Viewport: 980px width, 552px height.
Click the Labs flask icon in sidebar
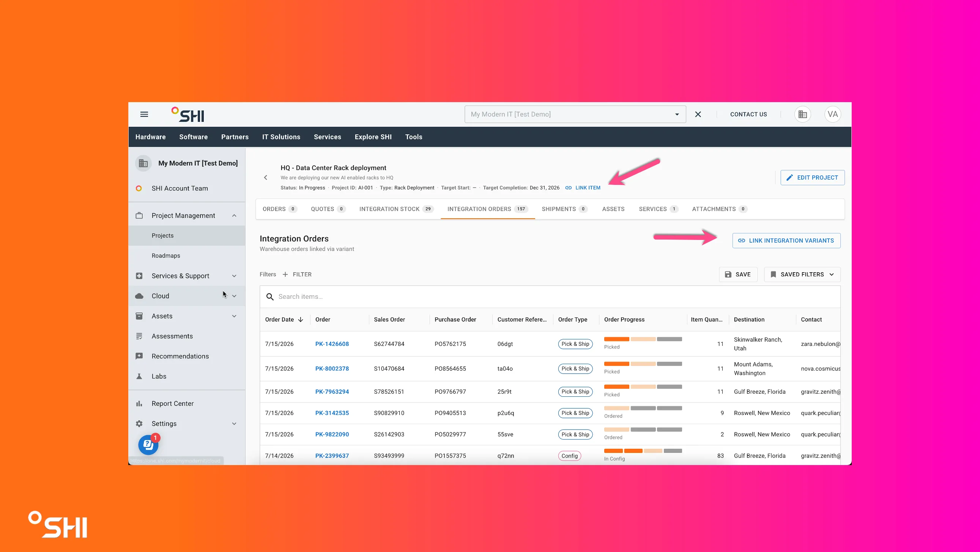click(139, 376)
